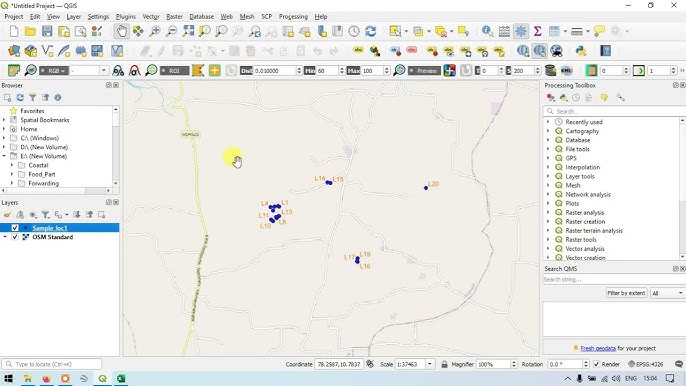This screenshot has height=386, width=686.
Task: Open the Statistical Summary sigma icon
Action: click(538, 31)
